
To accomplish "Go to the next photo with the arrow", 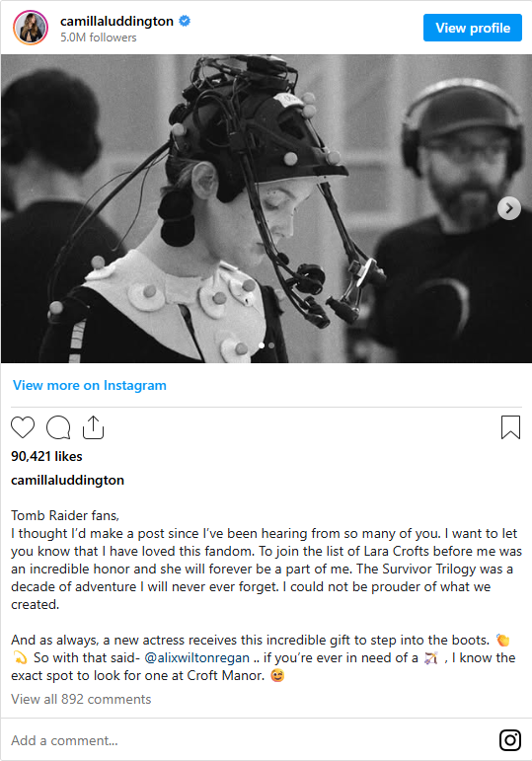I will [509, 208].
